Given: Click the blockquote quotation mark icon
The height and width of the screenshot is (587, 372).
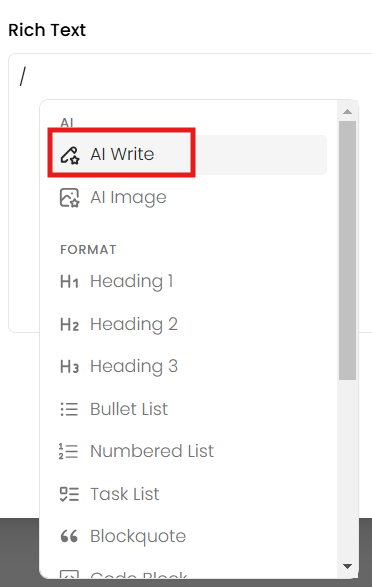Looking at the screenshot, I should [x=69, y=536].
